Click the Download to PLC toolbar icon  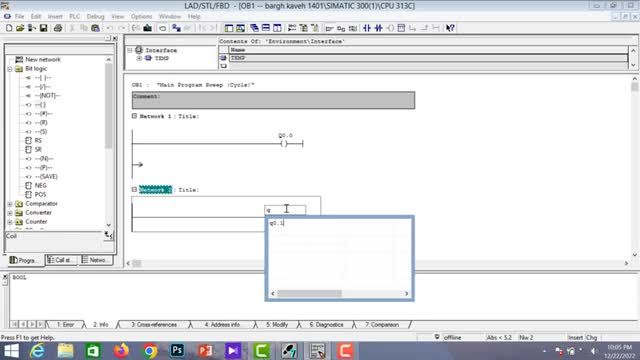point(147,28)
